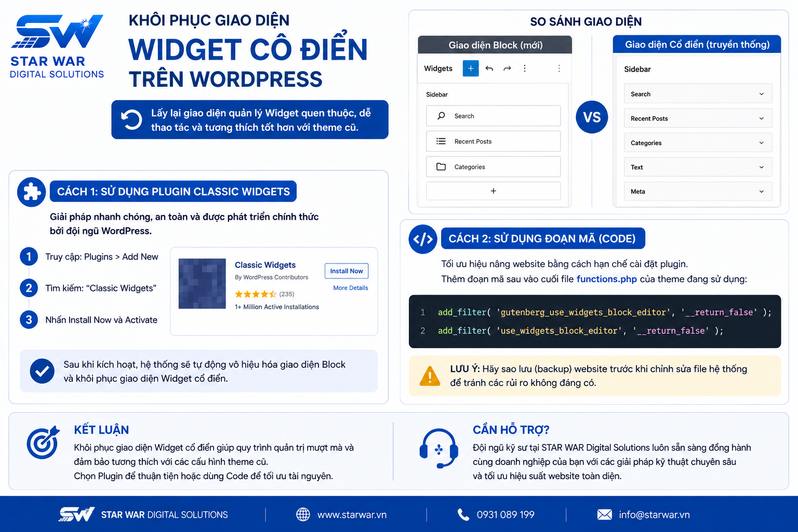
Task: Expand the Search widget dropdown in classic sidebar
Action: [761, 94]
